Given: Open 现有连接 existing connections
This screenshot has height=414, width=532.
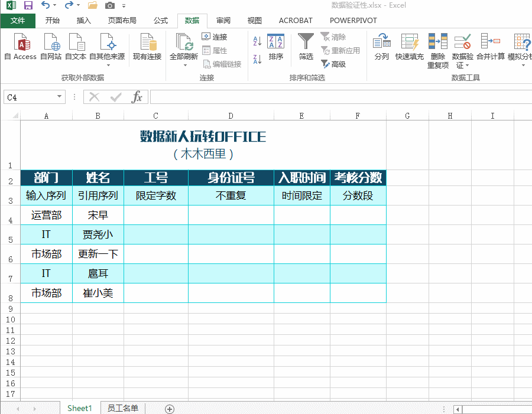Looking at the screenshot, I should (147, 47).
